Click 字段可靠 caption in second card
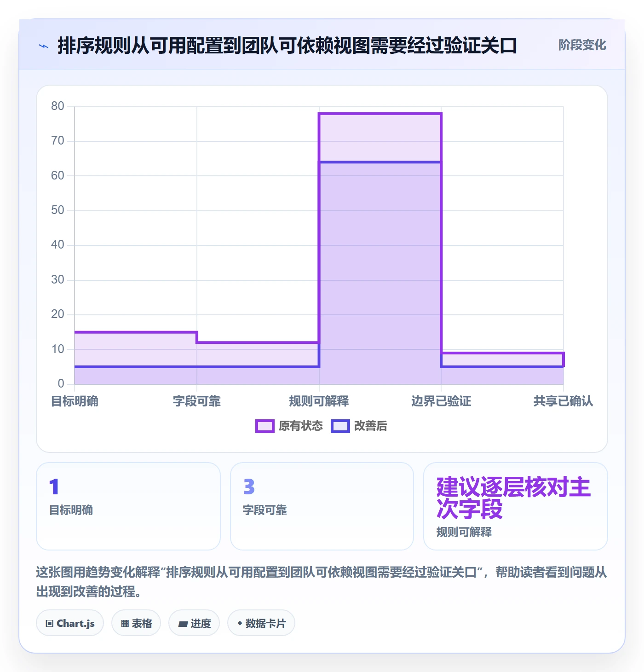 pyautogui.click(x=265, y=510)
